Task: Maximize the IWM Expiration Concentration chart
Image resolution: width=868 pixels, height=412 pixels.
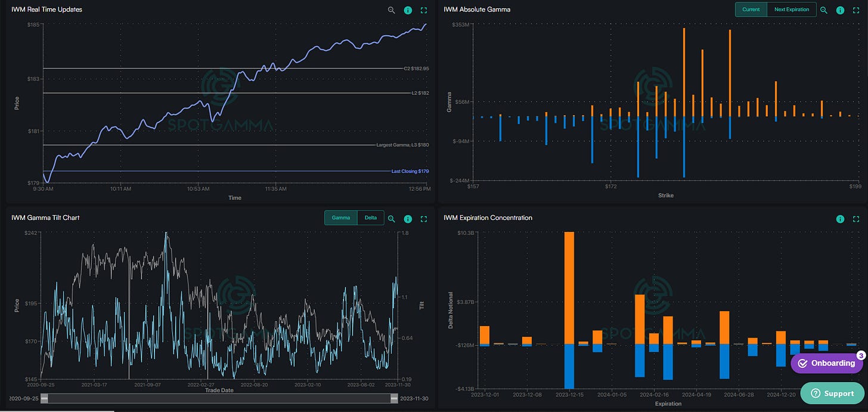Action: [x=856, y=219]
